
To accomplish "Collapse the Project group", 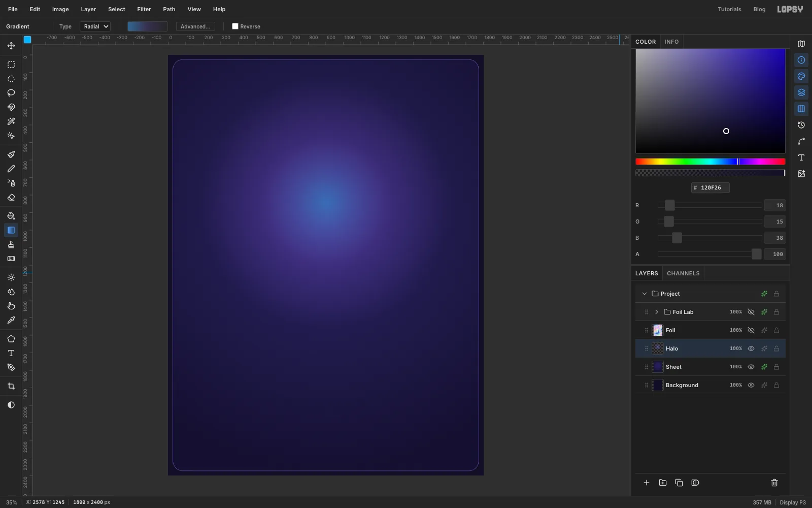I will click(x=645, y=294).
